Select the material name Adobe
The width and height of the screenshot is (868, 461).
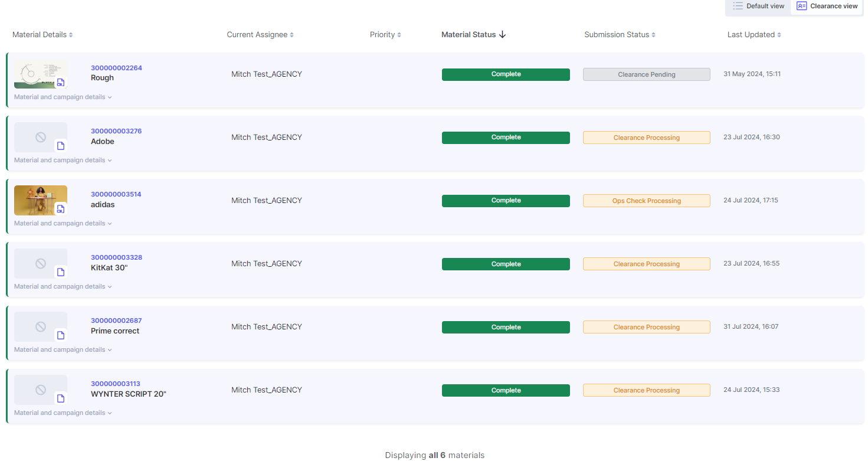tap(103, 142)
